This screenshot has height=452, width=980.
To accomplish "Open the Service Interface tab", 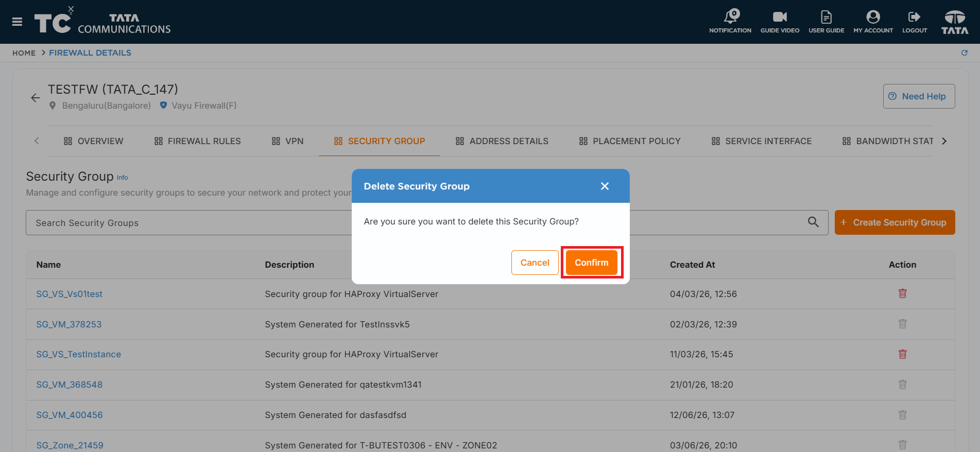I will coord(761,141).
